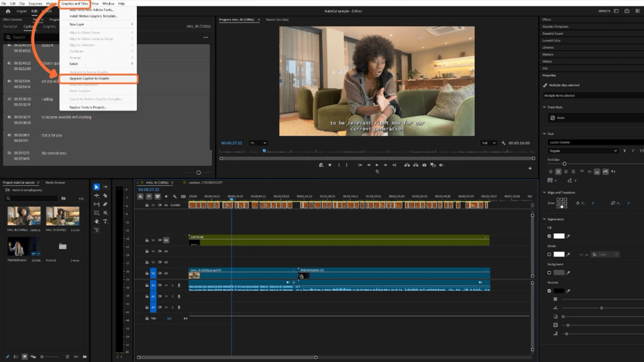Select the Type tool
This screenshot has width=644, height=362.
tap(105, 221)
